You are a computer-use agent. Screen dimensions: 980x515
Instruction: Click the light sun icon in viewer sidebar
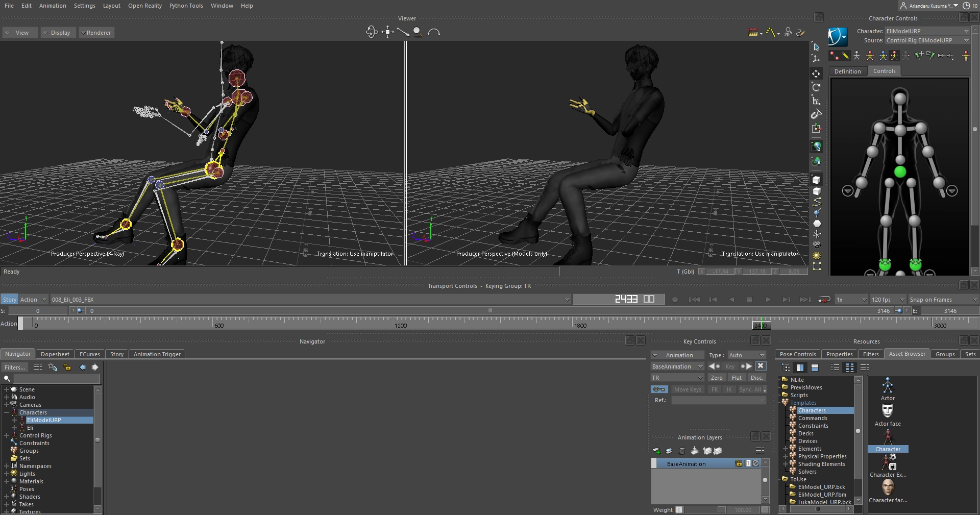817,256
